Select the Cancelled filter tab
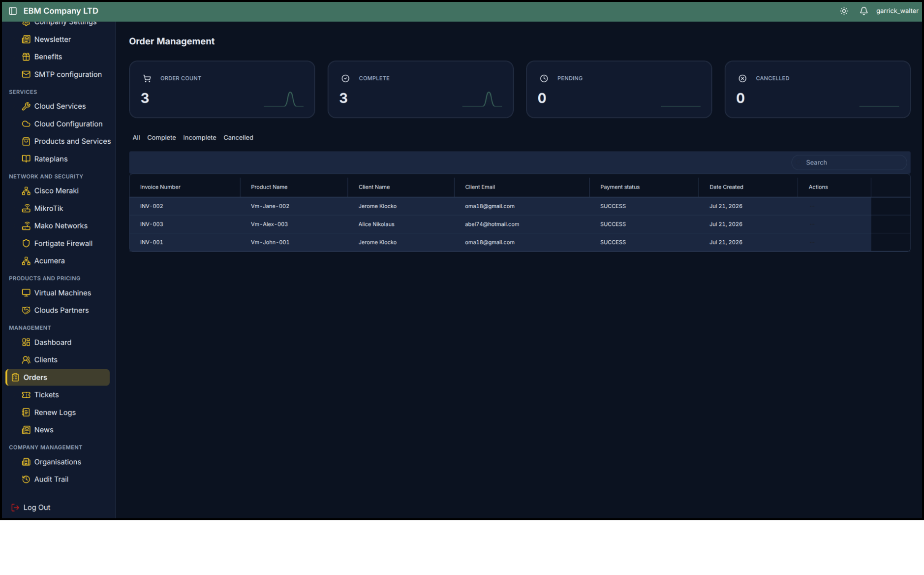Image resolution: width=924 pixels, height=575 pixels. click(x=238, y=138)
